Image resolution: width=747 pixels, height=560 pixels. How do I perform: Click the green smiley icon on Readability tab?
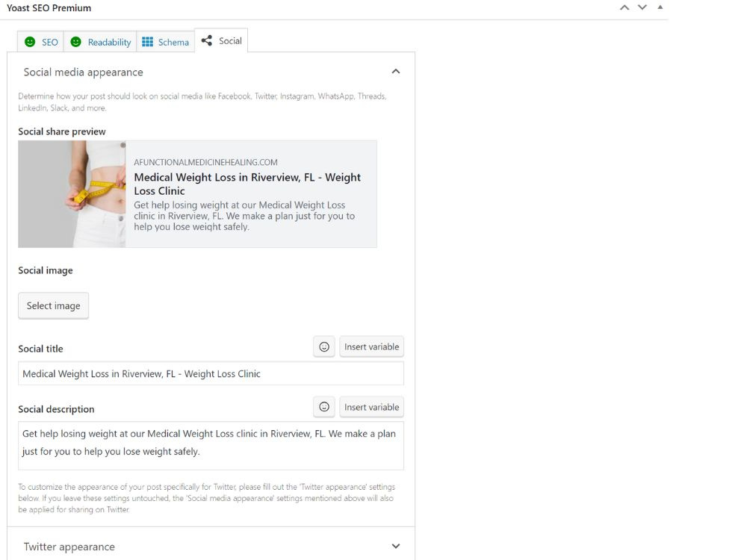pos(75,42)
